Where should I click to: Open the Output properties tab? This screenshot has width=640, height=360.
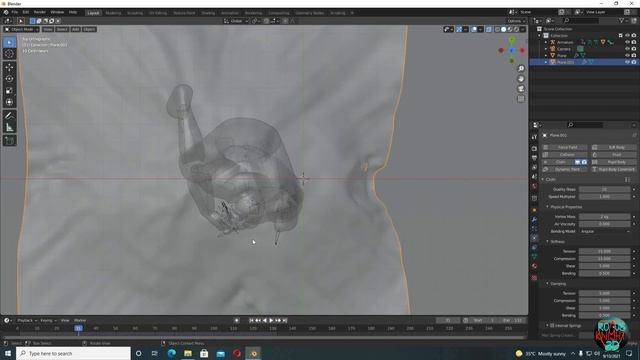pos(534,158)
